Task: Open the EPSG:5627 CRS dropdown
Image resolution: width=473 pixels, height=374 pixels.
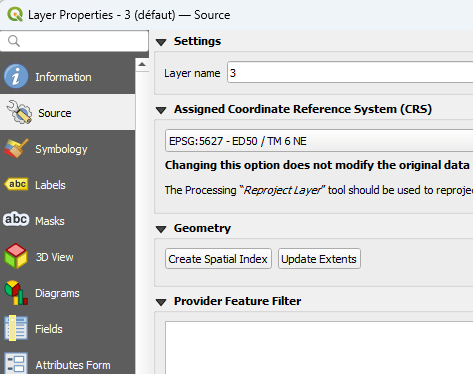Action: click(319, 141)
